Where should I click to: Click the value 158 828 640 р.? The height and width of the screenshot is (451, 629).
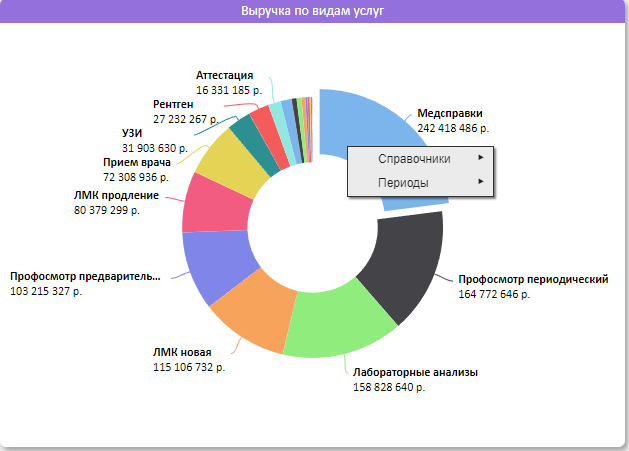tap(389, 387)
